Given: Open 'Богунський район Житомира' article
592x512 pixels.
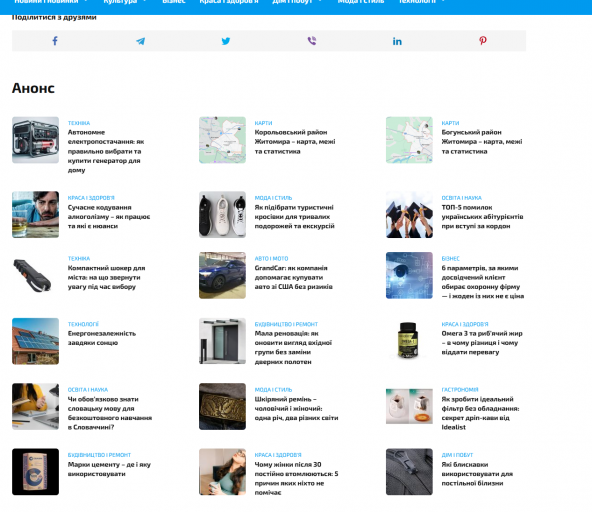Looking at the screenshot, I should (482, 142).
